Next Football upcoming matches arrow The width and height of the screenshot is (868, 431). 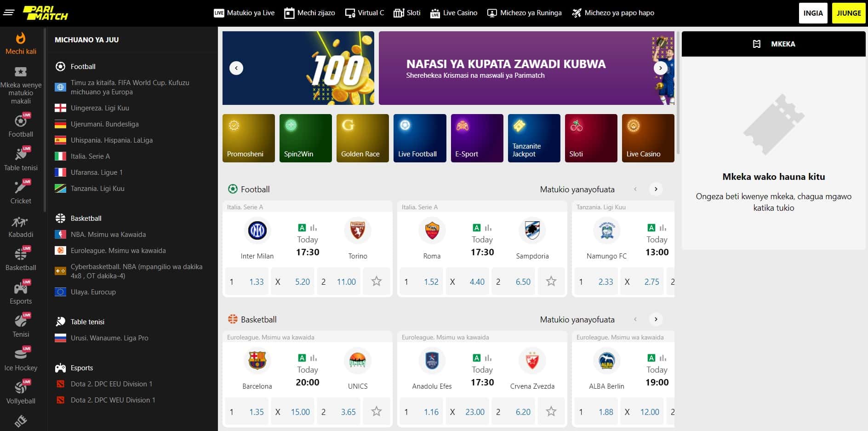pos(656,189)
